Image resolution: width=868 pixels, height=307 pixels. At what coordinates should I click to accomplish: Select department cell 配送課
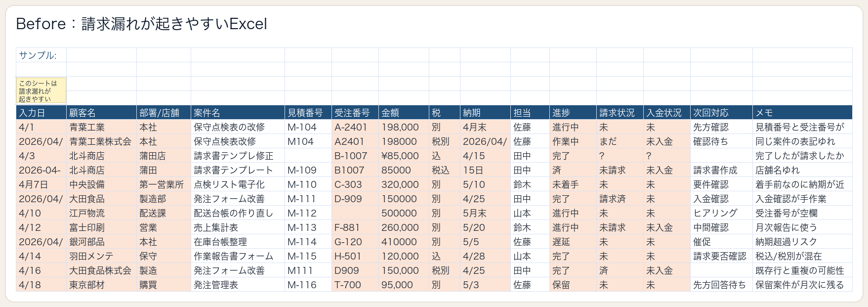pos(164,213)
